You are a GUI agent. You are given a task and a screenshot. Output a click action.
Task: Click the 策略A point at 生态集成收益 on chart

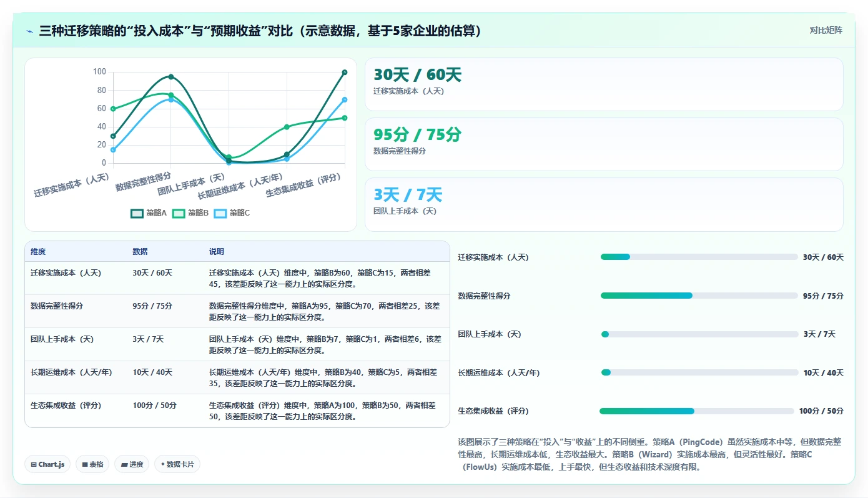[x=345, y=72]
